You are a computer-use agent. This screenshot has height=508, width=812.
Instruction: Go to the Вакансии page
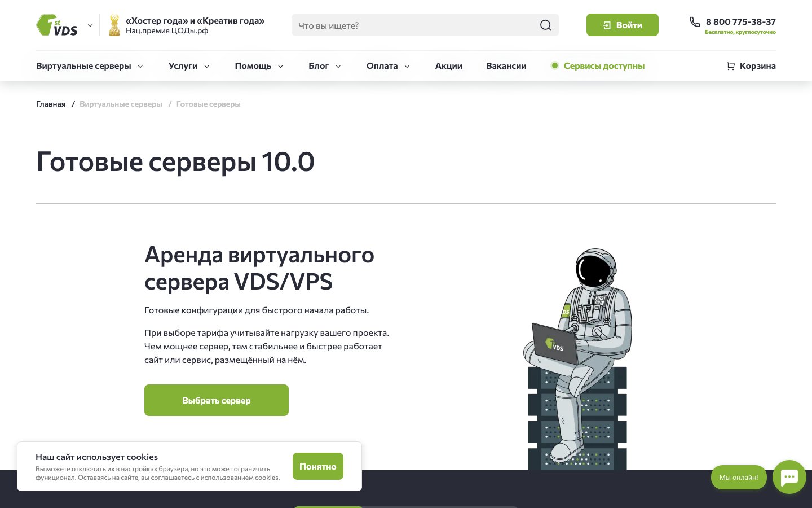pyautogui.click(x=506, y=66)
